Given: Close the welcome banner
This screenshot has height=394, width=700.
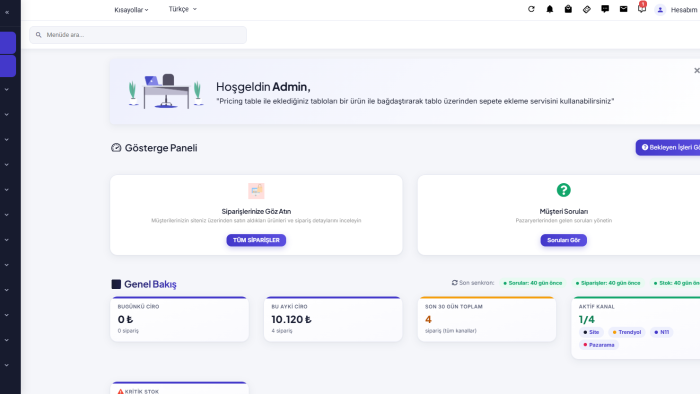Looking at the screenshot, I should tap(696, 71).
